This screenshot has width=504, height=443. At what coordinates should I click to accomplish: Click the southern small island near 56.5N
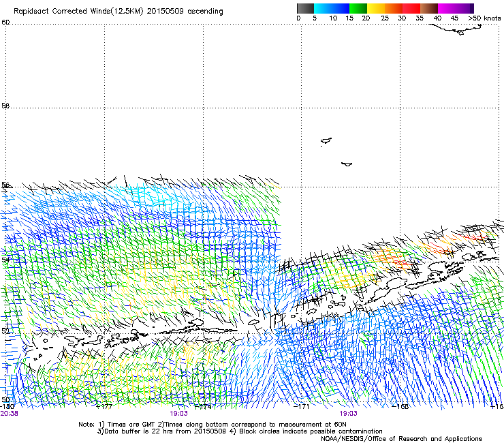[347, 164]
